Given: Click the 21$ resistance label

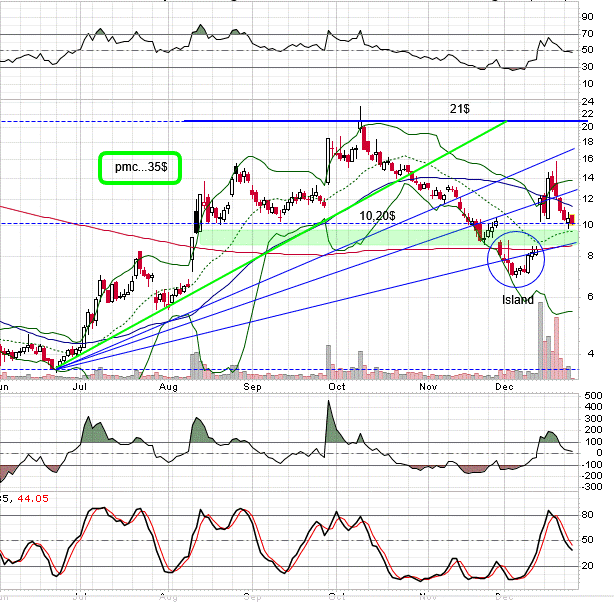Looking at the screenshot, I should coord(458,106).
